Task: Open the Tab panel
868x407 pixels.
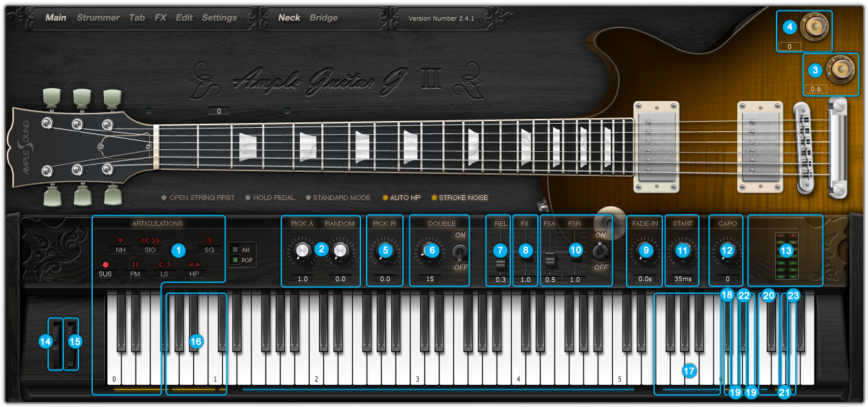Action: click(137, 18)
